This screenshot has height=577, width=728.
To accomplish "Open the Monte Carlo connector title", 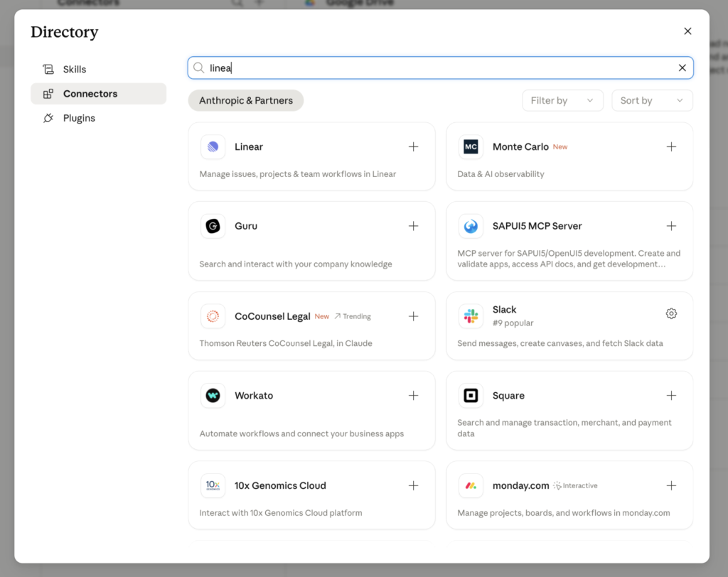I will coord(520,146).
